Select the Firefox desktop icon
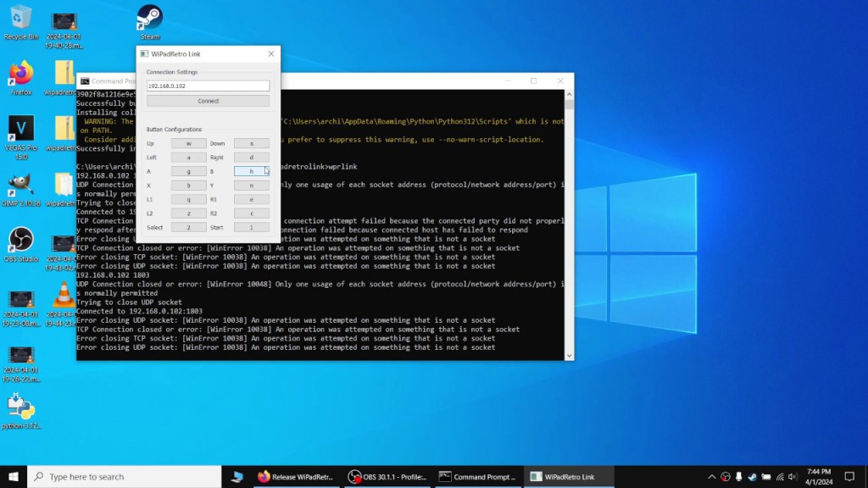The image size is (868, 488). (x=21, y=76)
